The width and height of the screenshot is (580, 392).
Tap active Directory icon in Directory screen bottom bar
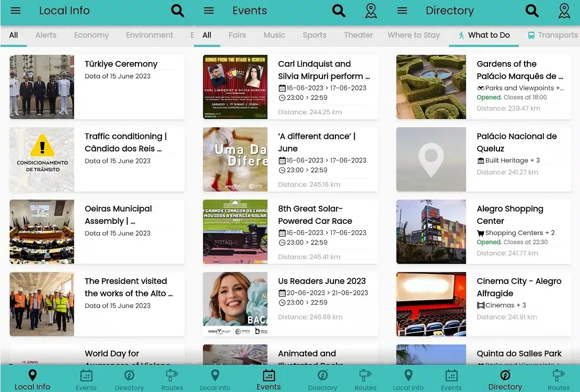(505, 375)
